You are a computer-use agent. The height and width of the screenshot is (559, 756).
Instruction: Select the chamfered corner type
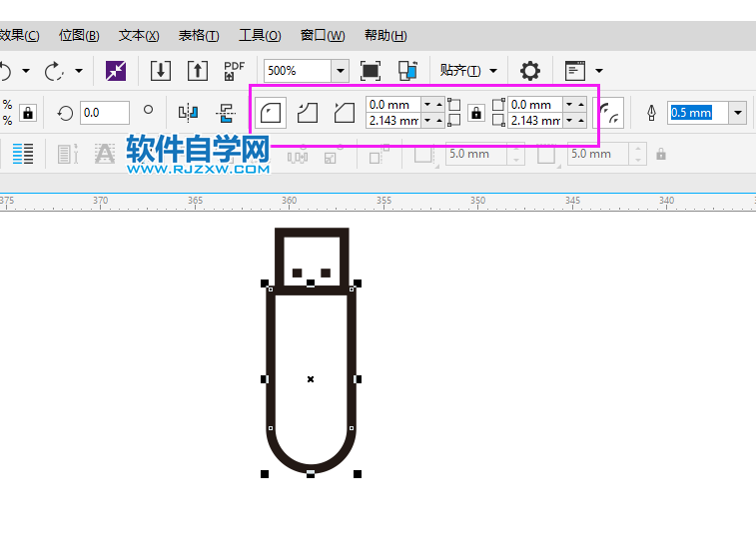point(345,113)
